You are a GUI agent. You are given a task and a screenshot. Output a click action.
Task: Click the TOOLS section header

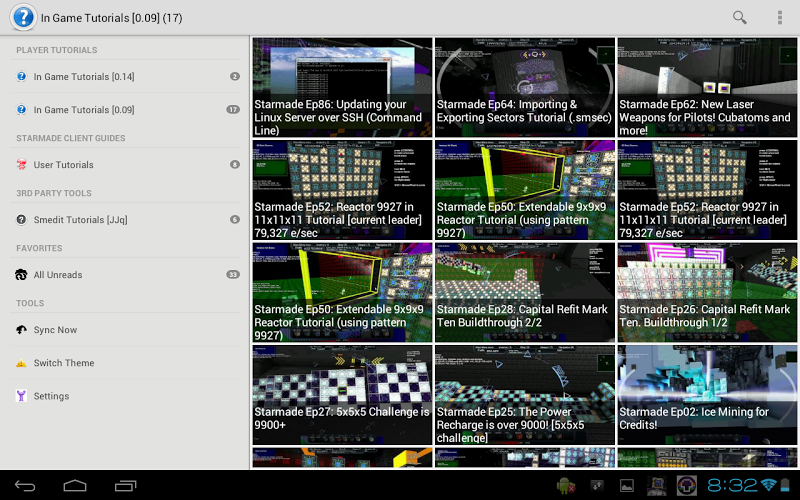(x=30, y=304)
